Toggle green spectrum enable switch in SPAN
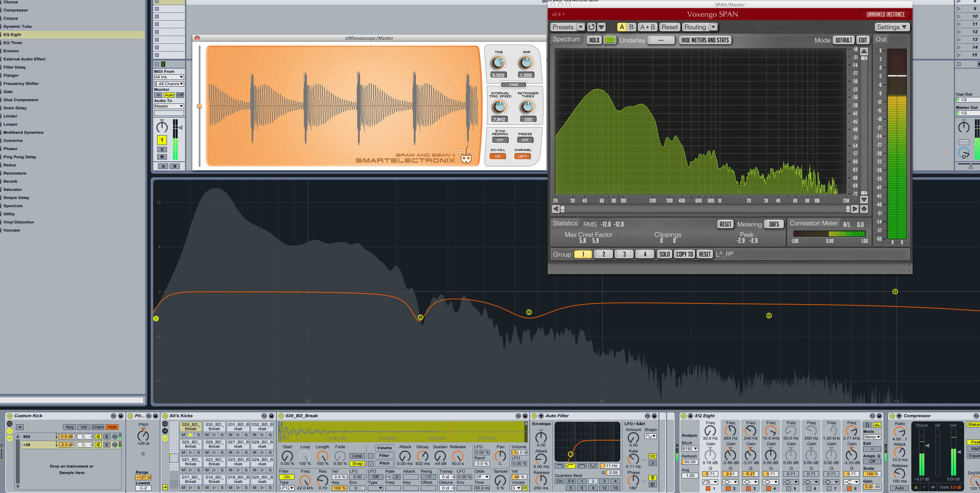Image resolution: width=980 pixels, height=493 pixels. 610,40
